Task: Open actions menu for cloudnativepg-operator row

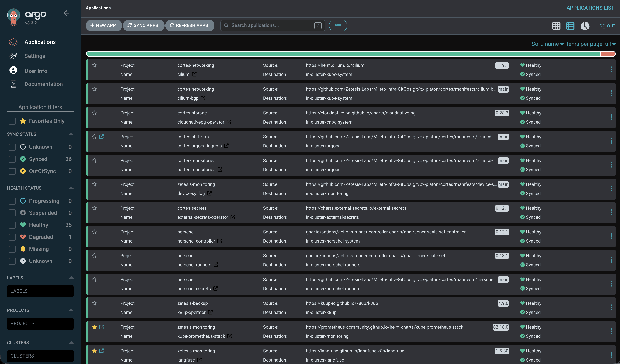Action: coord(611,117)
